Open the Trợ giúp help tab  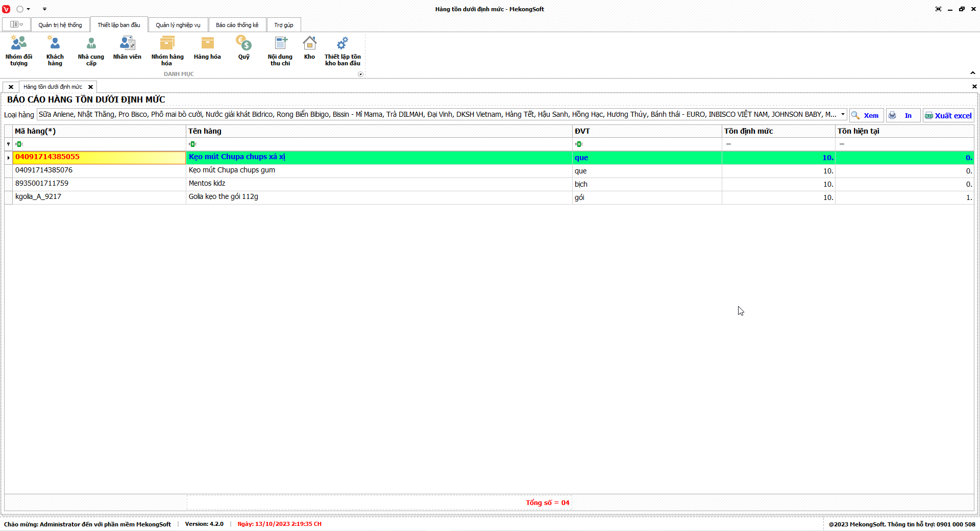tap(284, 25)
